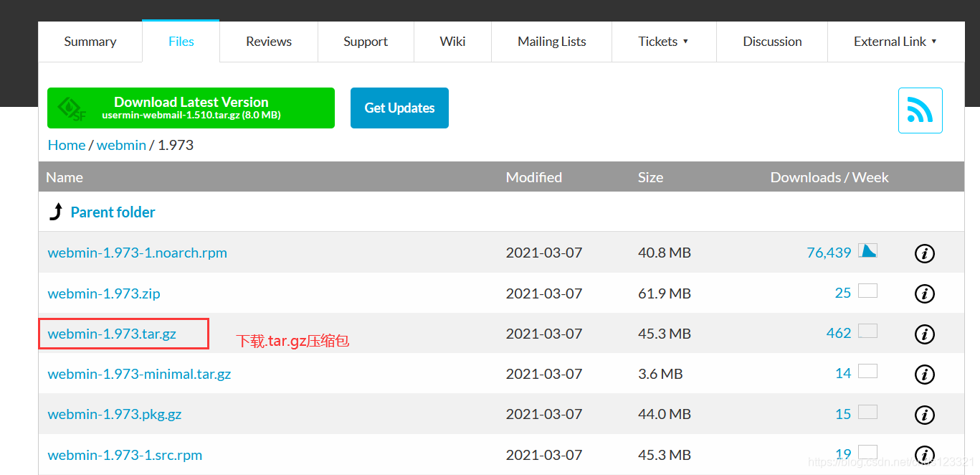This screenshot has height=475, width=980.
Task: Open downloads chart for webmin-1.973-1.noarch.rpm
Action: click(867, 250)
